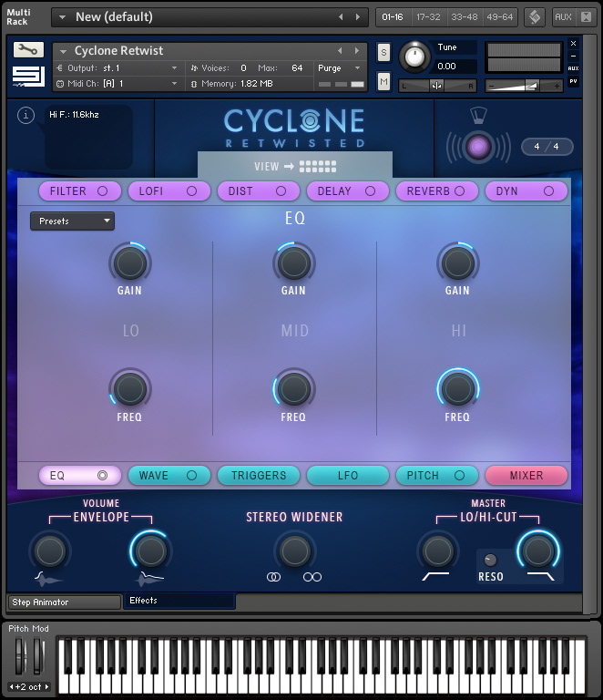Viewport: 603px width, 700px height.
Task: Open the MIXER tab
Action: point(526,476)
